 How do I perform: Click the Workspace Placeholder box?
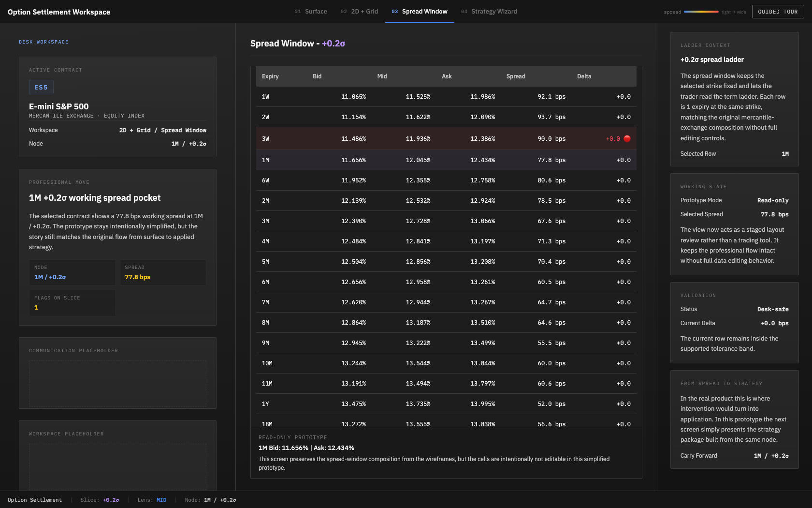[x=117, y=467]
